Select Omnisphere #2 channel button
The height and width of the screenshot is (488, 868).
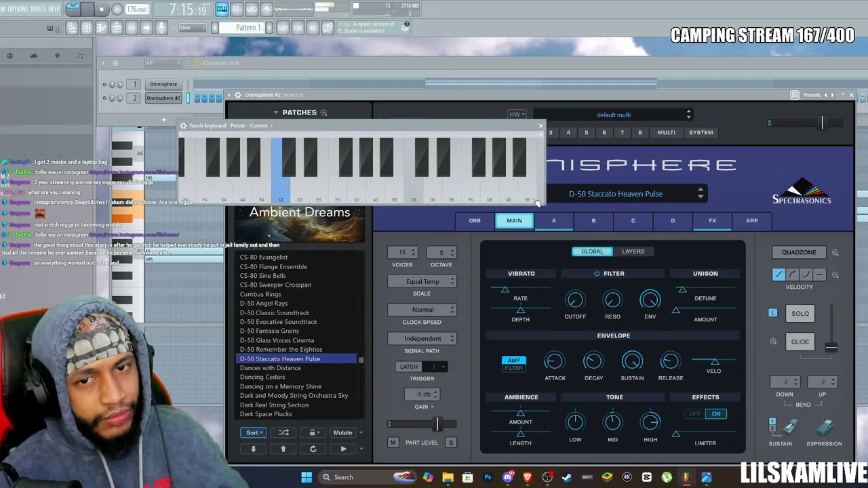(x=164, y=98)
